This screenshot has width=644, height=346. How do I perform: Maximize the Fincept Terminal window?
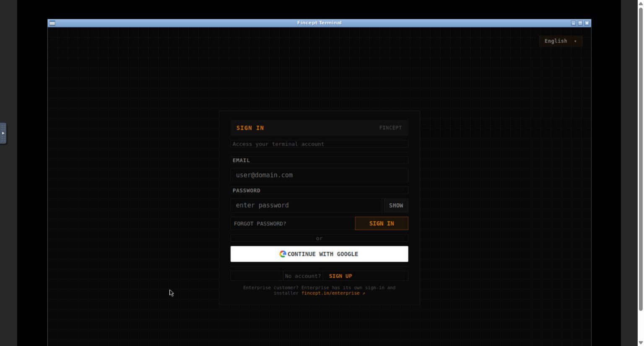580,23
